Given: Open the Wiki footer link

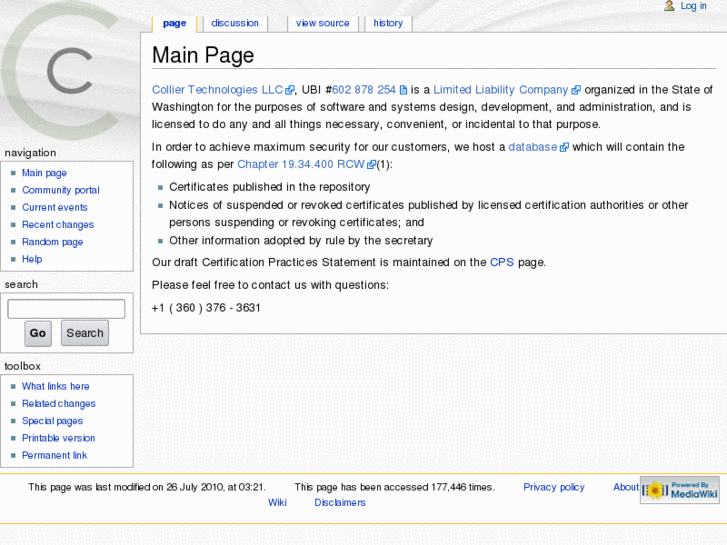Looking at the screenshot, I should coord(277,502).
